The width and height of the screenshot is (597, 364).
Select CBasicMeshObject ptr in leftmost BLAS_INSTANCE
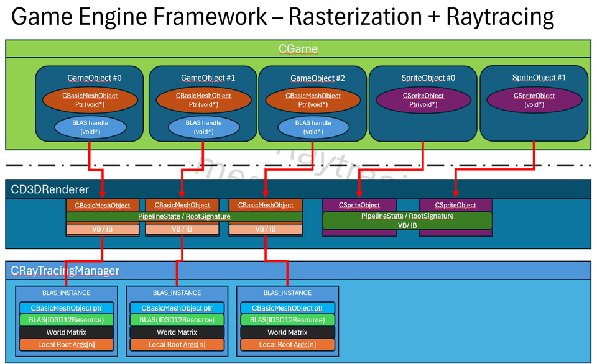67,308
